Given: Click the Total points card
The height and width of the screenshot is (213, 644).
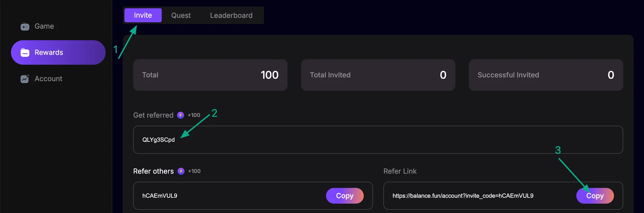Looking at the screenshot, I should (210, 75).
